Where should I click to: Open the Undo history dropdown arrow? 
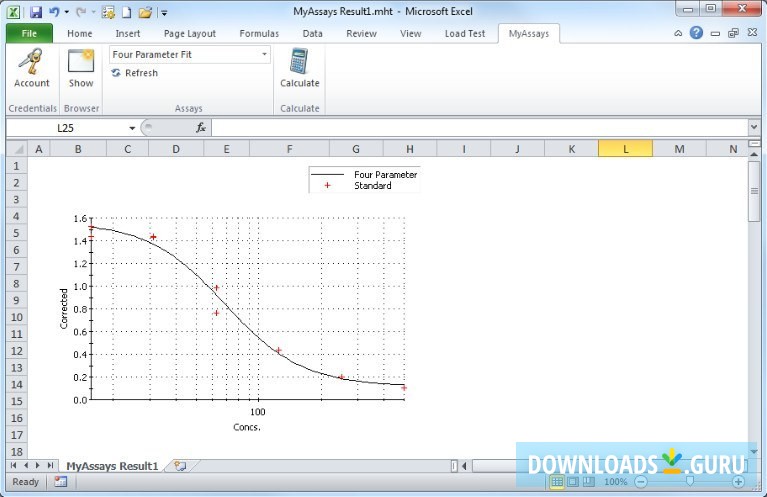67,12
